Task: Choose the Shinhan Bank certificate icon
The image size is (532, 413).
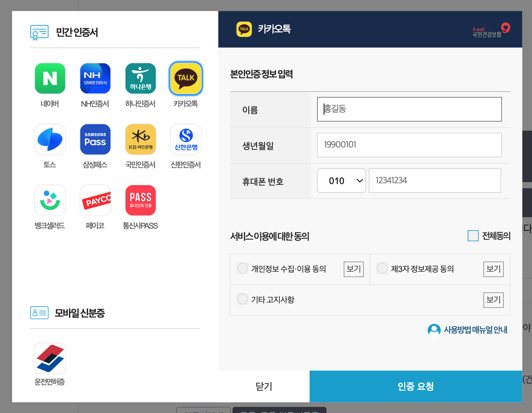Action: (186, 139)
